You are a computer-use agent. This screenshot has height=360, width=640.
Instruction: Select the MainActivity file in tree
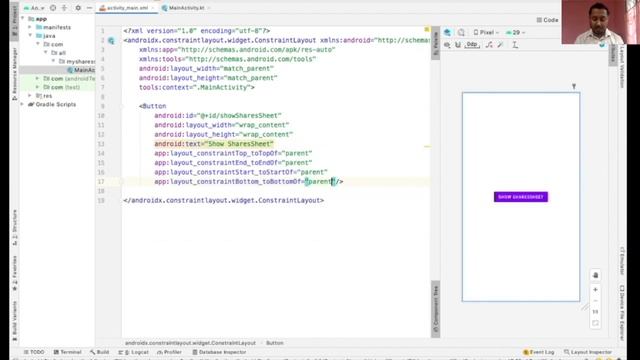[81, 70]
